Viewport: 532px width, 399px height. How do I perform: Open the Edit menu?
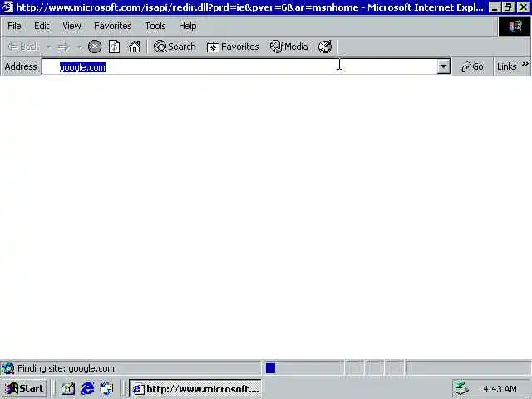point(42,26)
